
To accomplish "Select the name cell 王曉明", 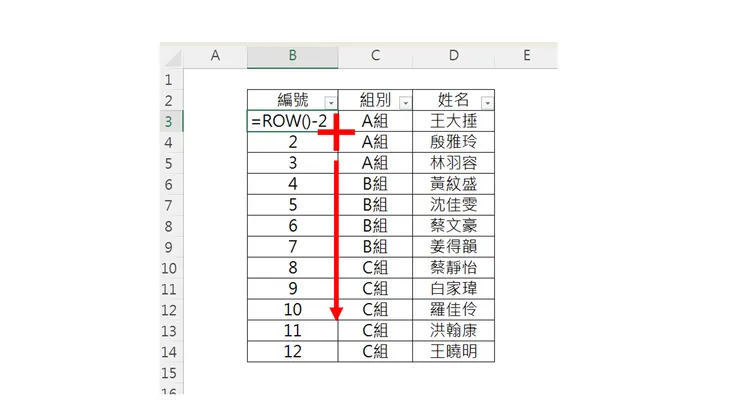I will tap(454, 351).
